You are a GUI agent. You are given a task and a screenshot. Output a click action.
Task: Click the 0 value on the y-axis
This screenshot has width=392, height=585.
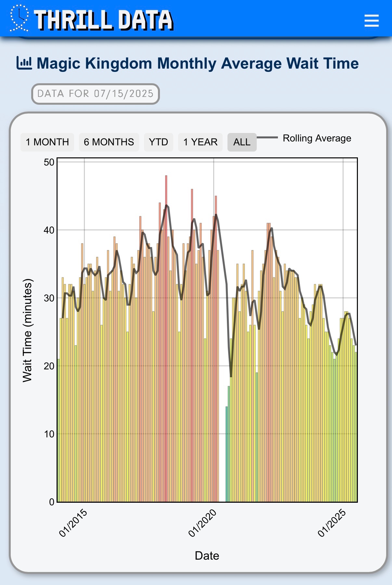(52, 502)
